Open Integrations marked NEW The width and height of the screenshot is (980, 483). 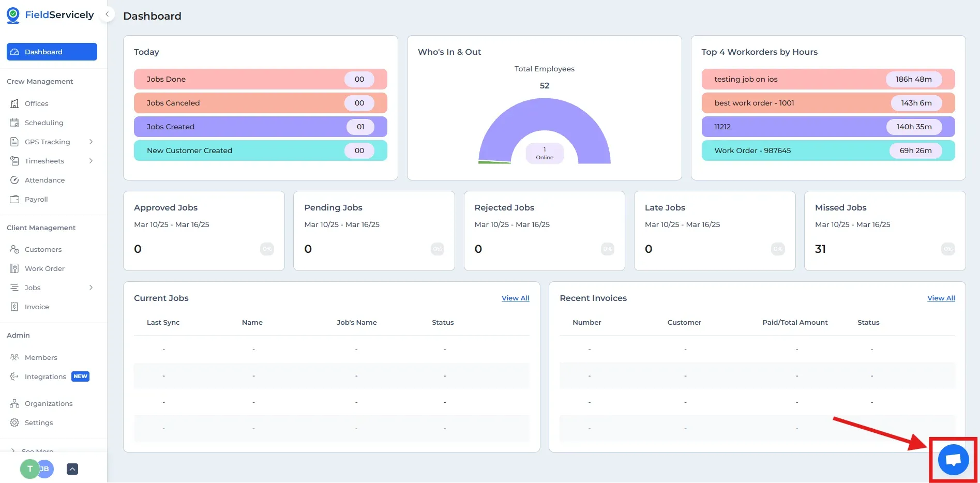46,376
